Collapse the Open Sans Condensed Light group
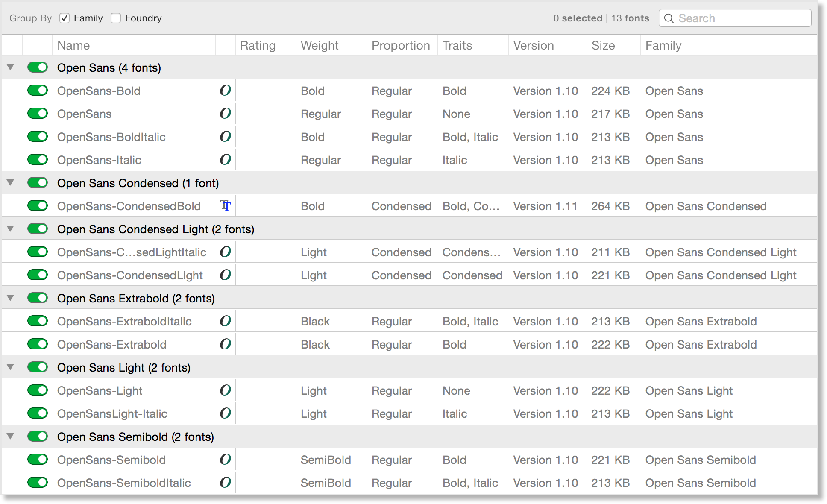827x504 pixels. [11, 229]
